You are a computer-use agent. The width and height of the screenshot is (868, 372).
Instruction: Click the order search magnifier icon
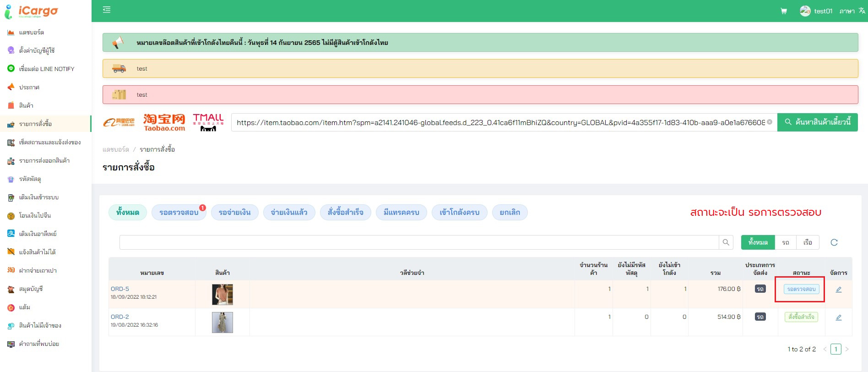pyautogui.click(x=726, y=242)
